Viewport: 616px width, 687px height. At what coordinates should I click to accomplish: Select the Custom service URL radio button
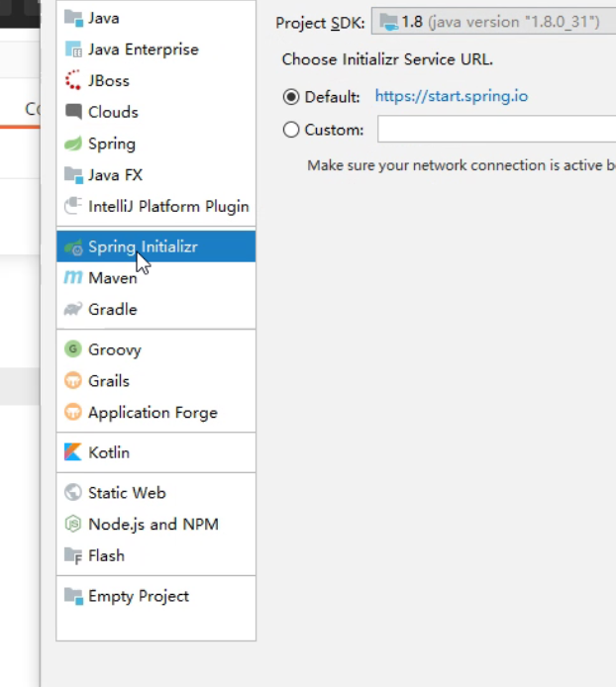(291, 130)
